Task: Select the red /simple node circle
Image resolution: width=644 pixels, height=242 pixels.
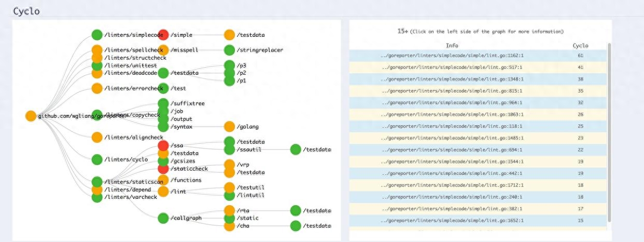Action: coord(163,35)
